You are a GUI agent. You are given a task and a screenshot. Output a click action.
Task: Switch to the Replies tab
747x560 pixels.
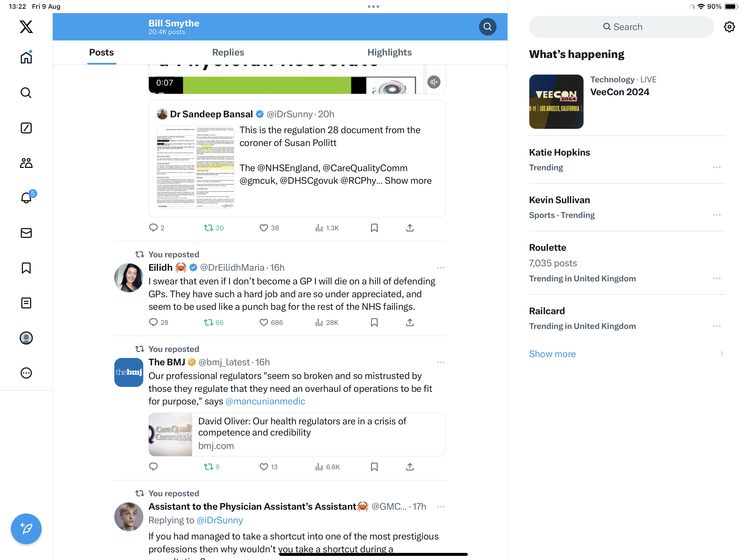pos(228,52)
